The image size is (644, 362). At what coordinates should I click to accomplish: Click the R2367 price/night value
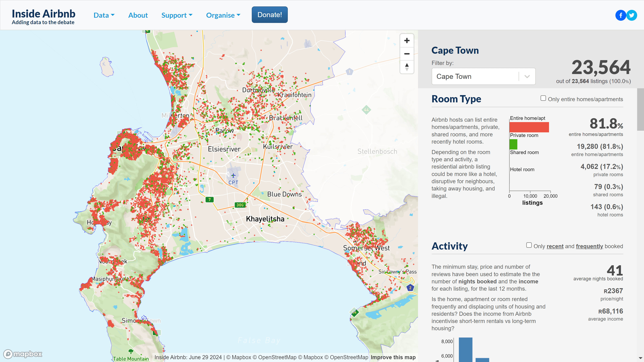click(x=613, y=291)
